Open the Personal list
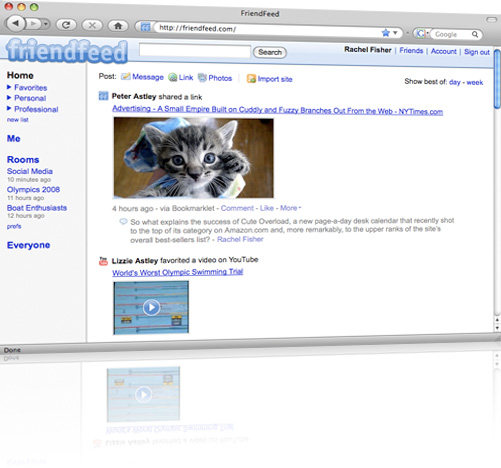The height and width of the screenshot is (468, 501). tap(30, 98)
